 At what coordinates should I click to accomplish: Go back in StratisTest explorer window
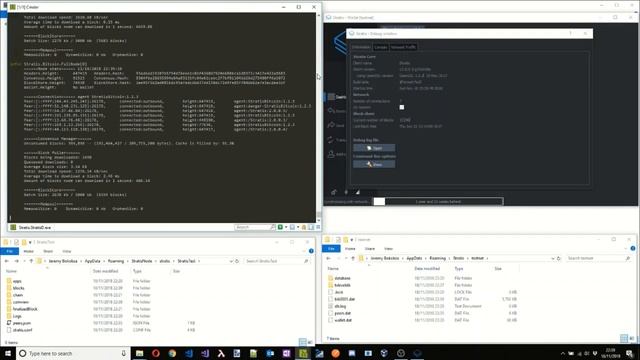coord(7,261)
